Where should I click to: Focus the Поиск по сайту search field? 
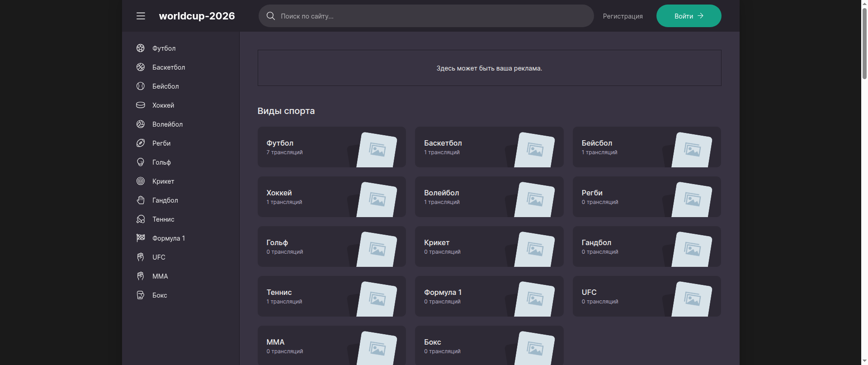pos(426,16)
